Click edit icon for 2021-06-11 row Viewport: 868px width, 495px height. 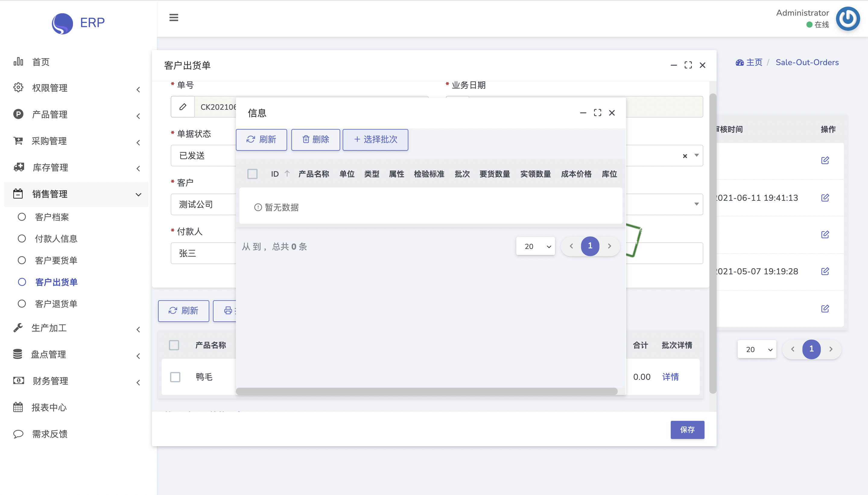[825, 197]
